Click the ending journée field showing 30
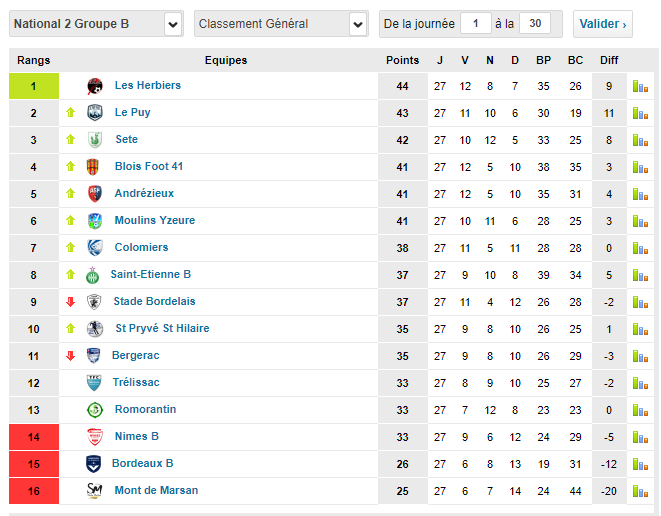This screenshot has height=516, width=661. point(535,23)
